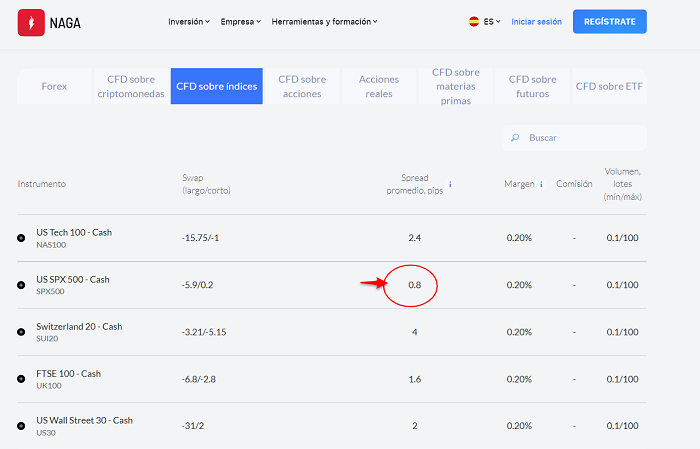Click swap value -5.9/0.2
The height and width of the screenshot is (449, 700).
pyautogui.click(x=197, y=285)
